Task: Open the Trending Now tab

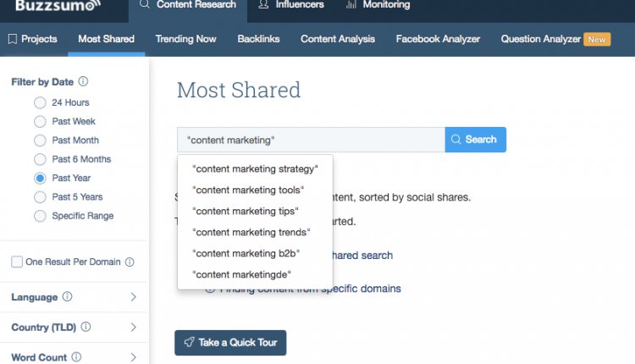Action: [186, 39]
